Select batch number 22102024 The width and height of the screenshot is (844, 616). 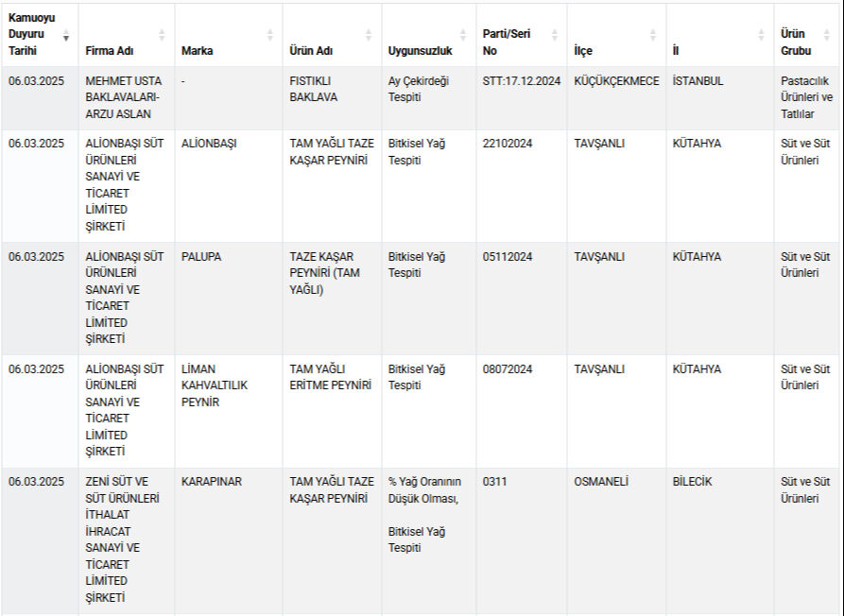tap(508, 144)
